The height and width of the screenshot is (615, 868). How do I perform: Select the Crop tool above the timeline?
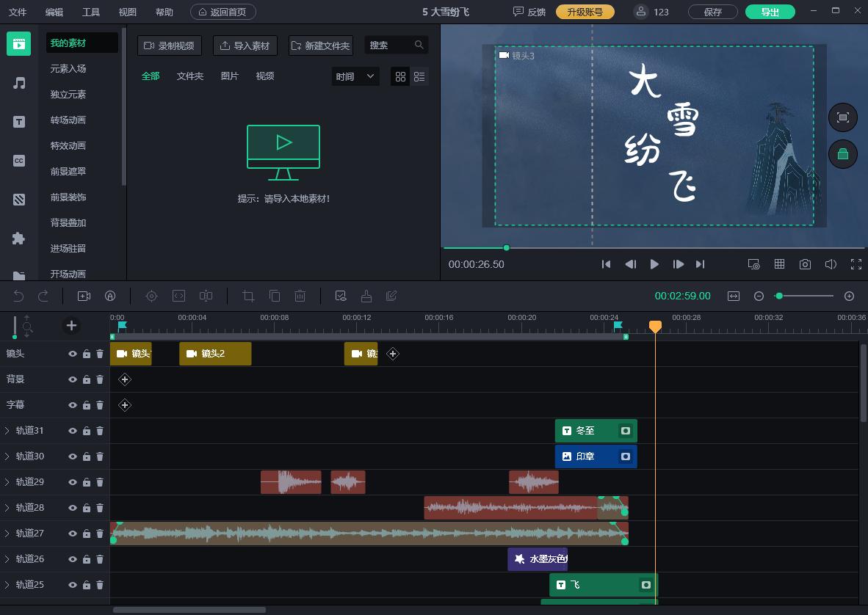248,296
